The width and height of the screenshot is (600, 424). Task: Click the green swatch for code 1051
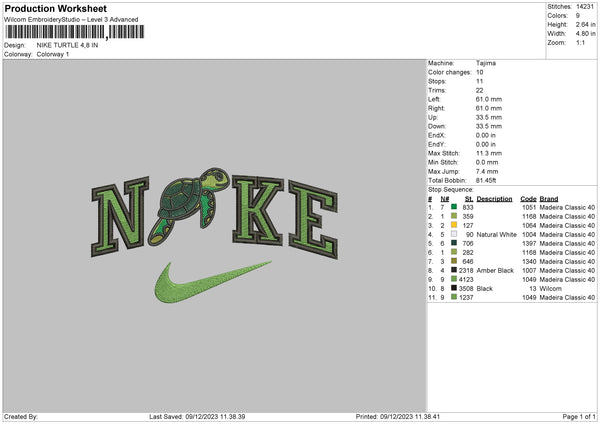(454, 207)
